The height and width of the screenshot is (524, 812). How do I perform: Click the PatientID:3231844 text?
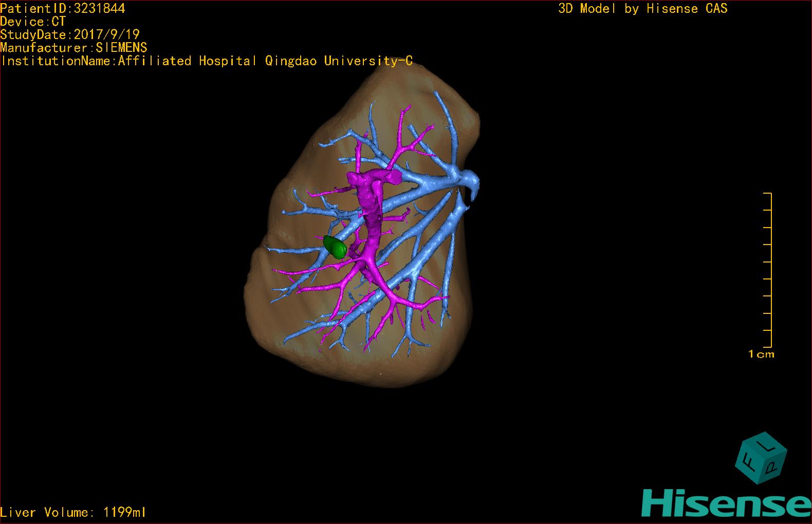[x=63, y=8]
